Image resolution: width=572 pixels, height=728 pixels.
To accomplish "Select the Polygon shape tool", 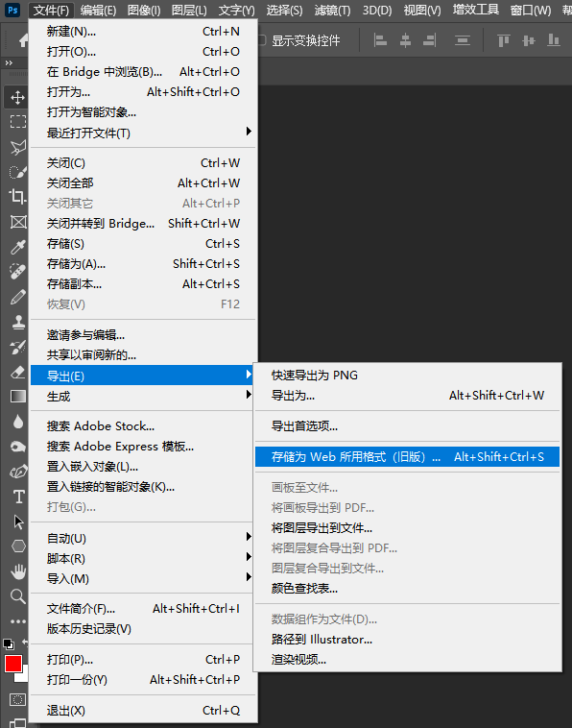I will 17,546.
